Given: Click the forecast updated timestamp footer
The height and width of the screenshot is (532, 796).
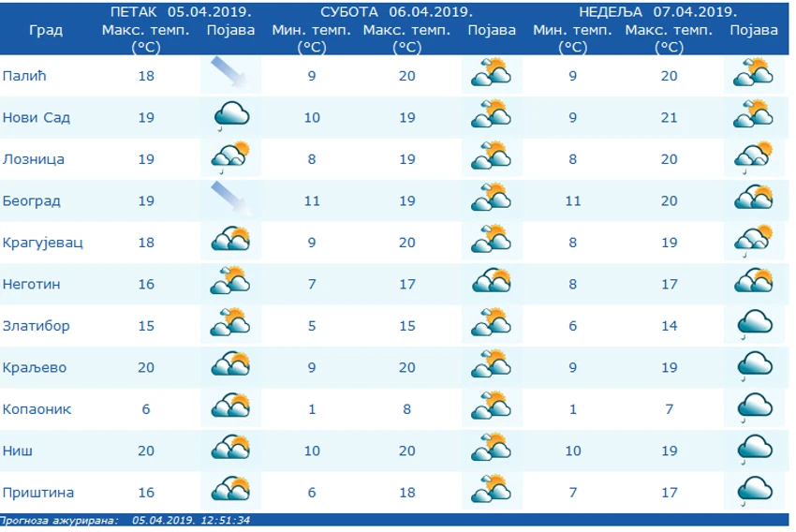Looking at the screenshot, I should tap(125, 521).
